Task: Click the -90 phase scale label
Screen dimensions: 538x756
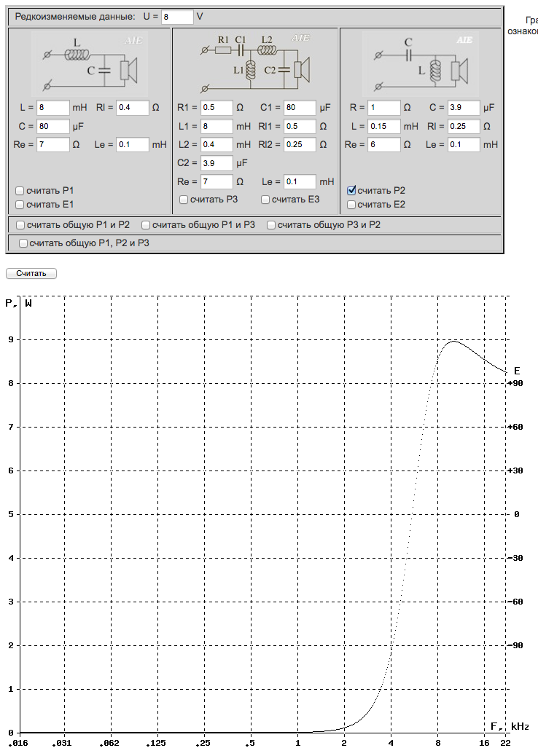Action: tap(516, 645)
